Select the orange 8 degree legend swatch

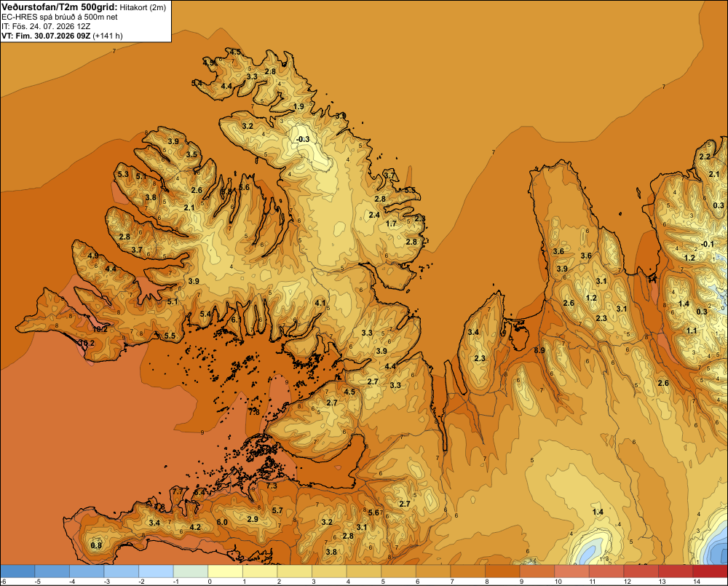pos(502,571)
